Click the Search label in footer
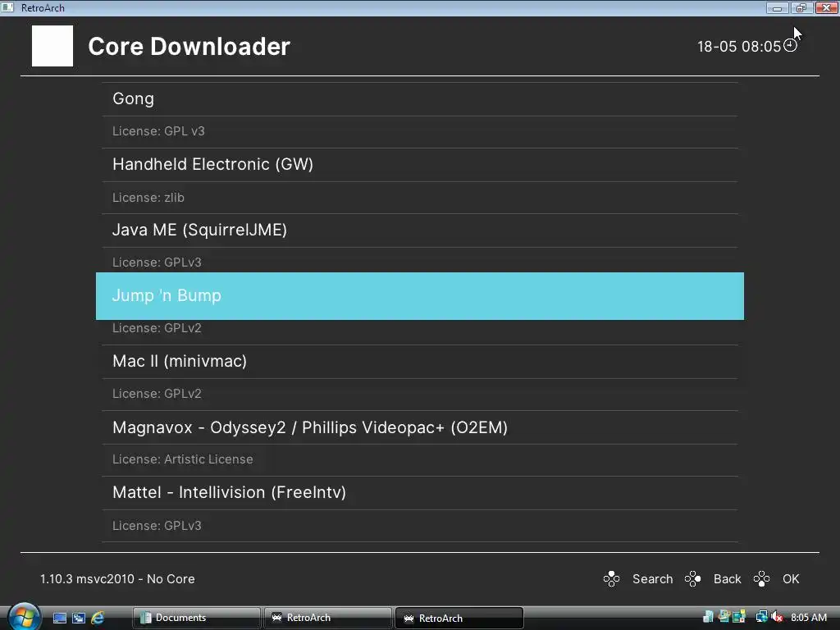The image size is (840, 630). 652,579
